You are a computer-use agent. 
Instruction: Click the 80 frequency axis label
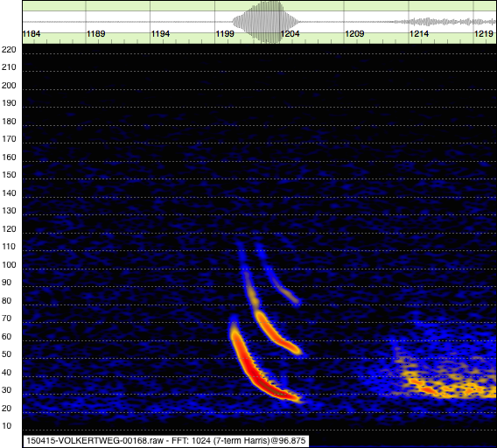point(7,300)
